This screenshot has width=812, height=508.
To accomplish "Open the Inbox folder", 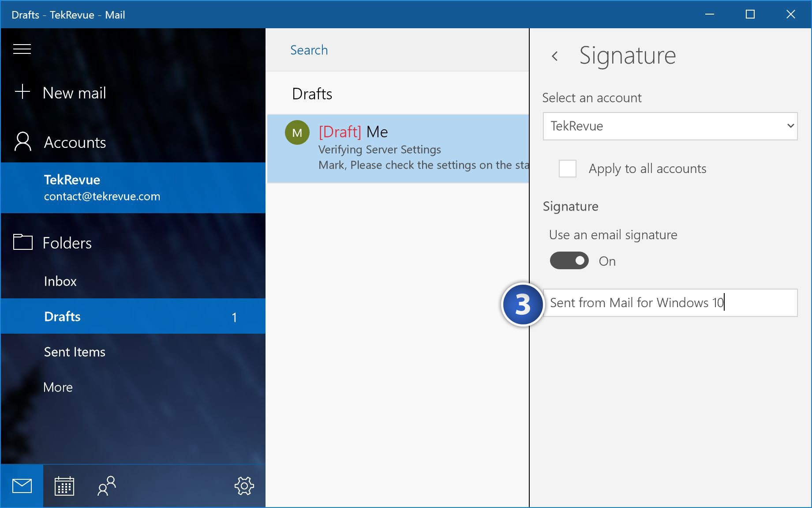I will click(x=133, y=281).
